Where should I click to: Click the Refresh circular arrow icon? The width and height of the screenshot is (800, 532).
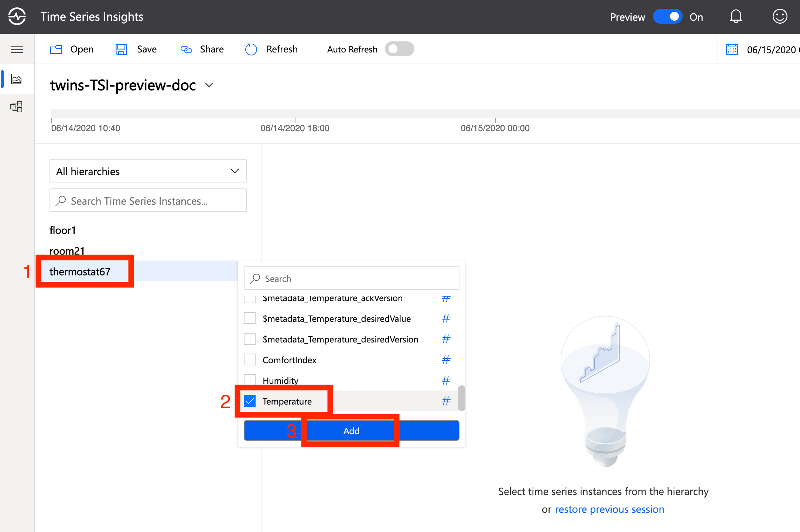point(251,50)
